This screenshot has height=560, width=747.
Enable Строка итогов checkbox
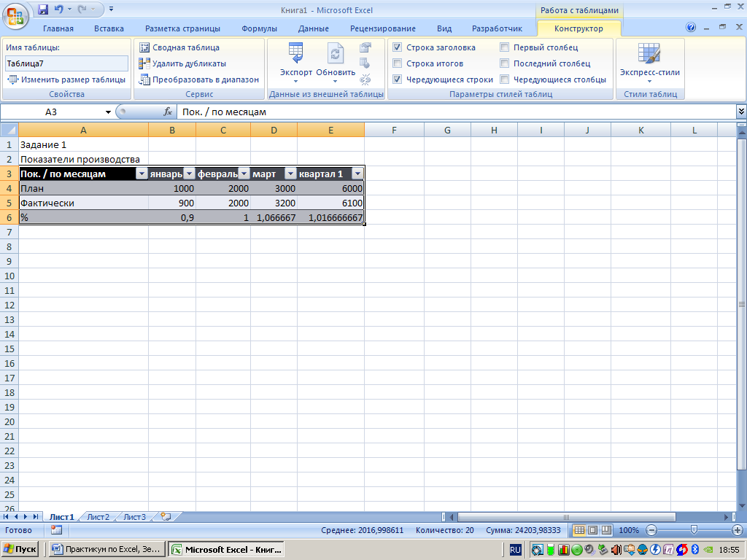(398, 63)
